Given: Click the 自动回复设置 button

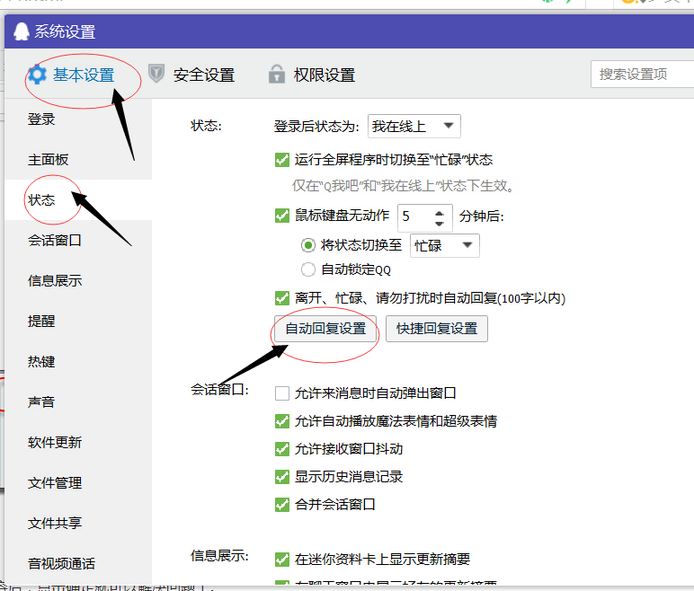Looking at the screenshot, I should coord(325,329).
